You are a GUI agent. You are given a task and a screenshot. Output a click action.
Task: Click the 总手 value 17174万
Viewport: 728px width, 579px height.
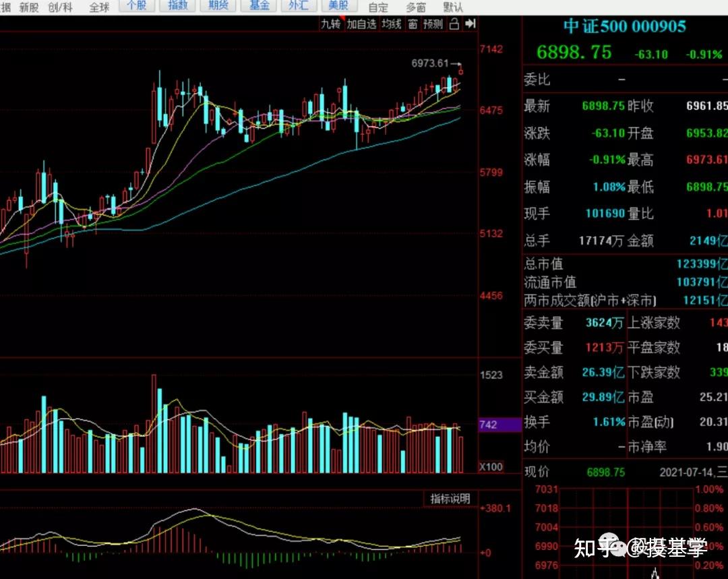601,241
